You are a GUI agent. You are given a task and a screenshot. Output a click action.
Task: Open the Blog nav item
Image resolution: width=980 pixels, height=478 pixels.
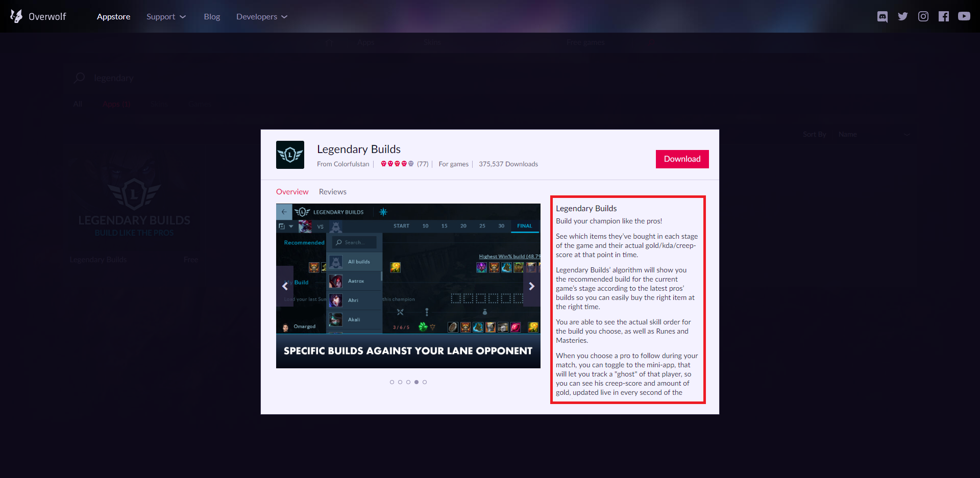tap(212, 17)
